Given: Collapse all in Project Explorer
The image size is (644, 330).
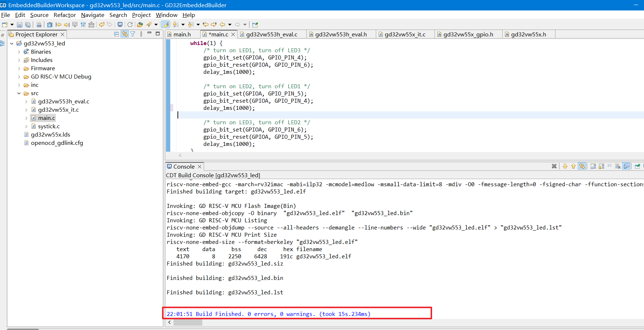Looking at the screenshot, I should [116, 34].
